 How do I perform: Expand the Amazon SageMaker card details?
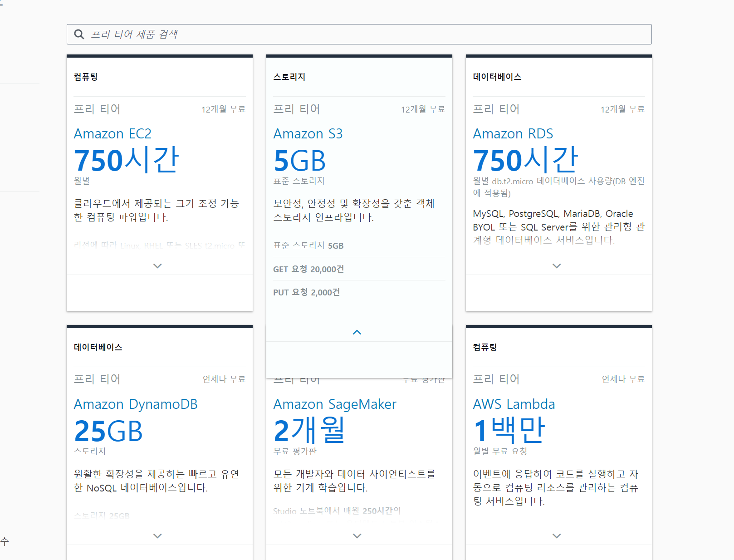(357, 536)
